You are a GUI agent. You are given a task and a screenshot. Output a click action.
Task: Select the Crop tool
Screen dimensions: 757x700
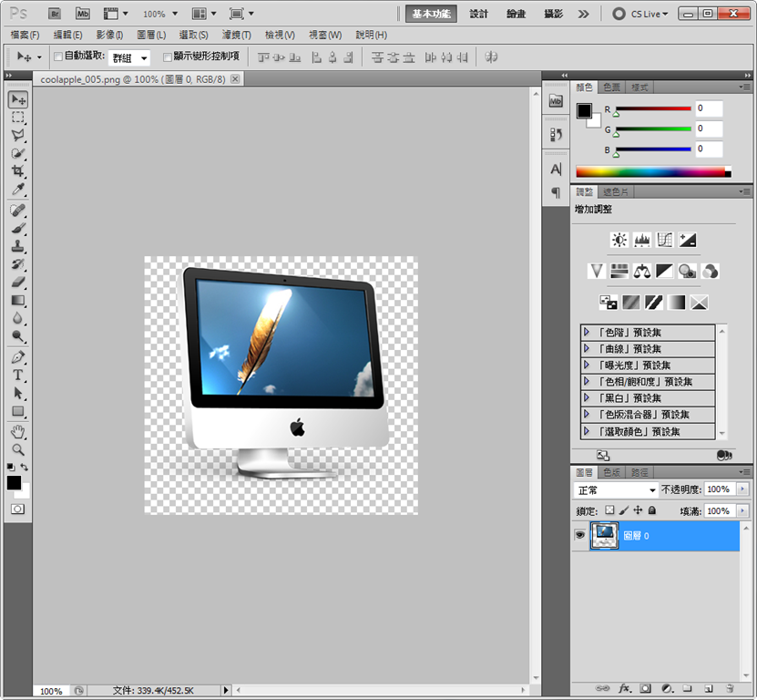coord(18,171)
